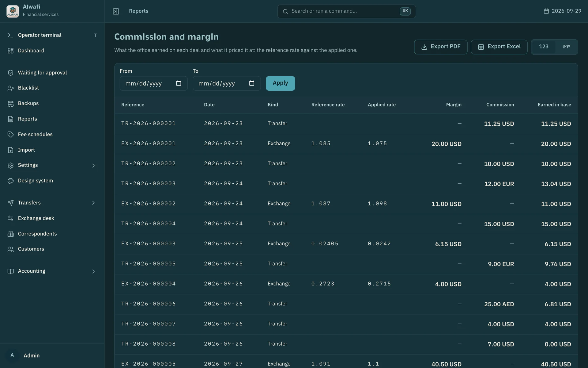Click the Reports document icon in sidebar
This screenshot has height=368, width=588.
point(10,119)
